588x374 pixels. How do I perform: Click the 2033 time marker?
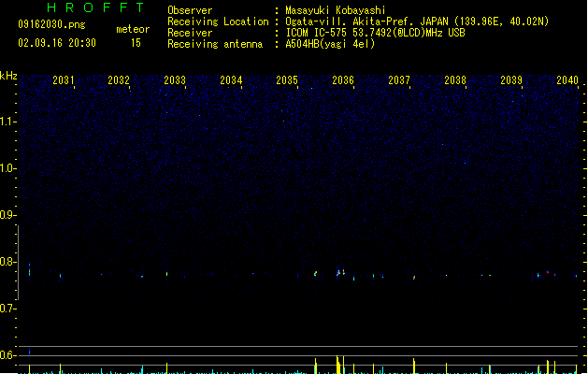tap(175, 80)
